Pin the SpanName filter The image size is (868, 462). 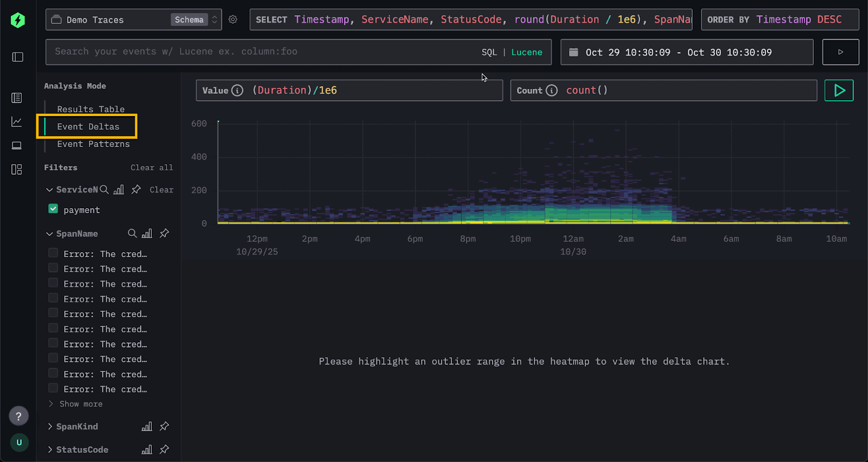(164, 233)
